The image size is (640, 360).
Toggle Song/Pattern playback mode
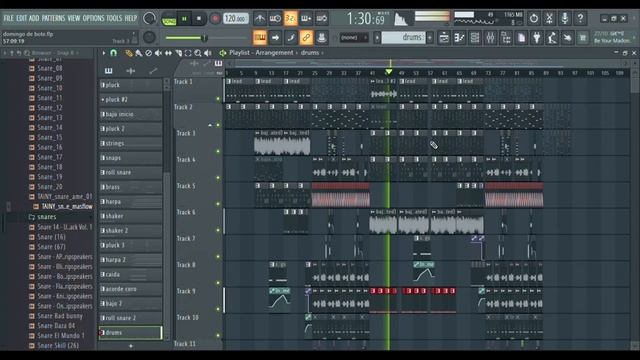[169, 19]
